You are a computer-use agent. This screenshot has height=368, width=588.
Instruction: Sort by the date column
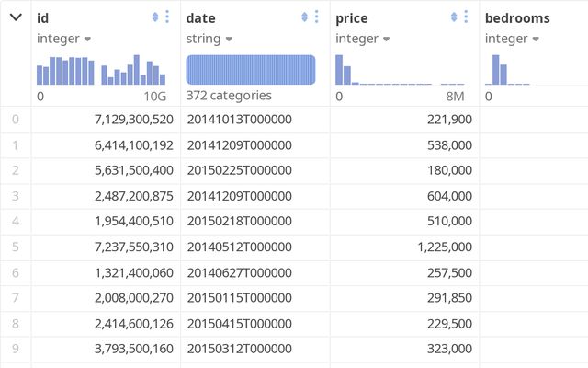(x=305, y=17)
